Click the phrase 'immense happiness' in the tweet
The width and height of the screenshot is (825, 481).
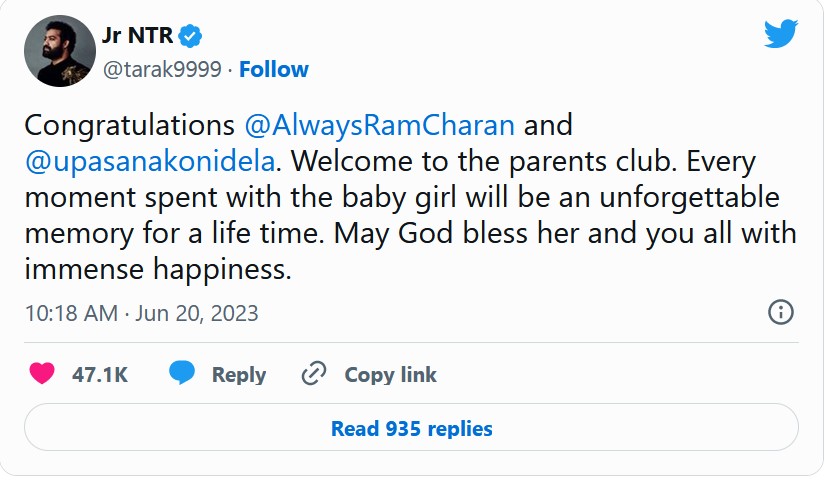point(152,268)
